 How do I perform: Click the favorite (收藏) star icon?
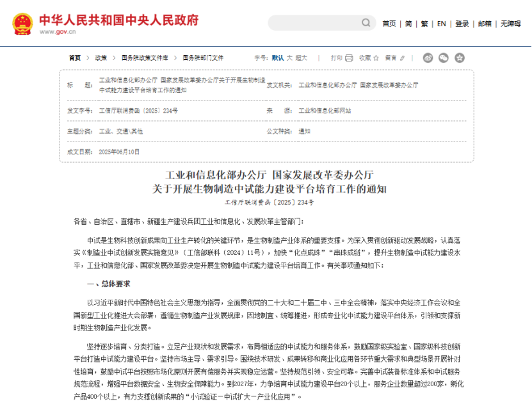[377, 58]
